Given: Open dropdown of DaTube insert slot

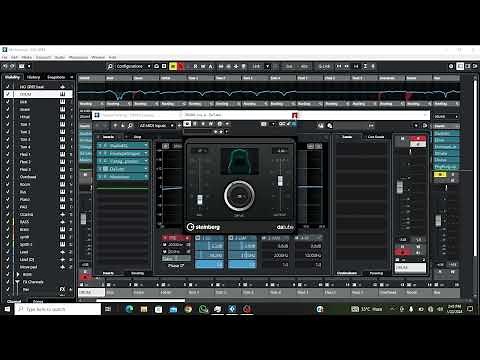Looking at the screenshot, I should click(x=146, y=169).
